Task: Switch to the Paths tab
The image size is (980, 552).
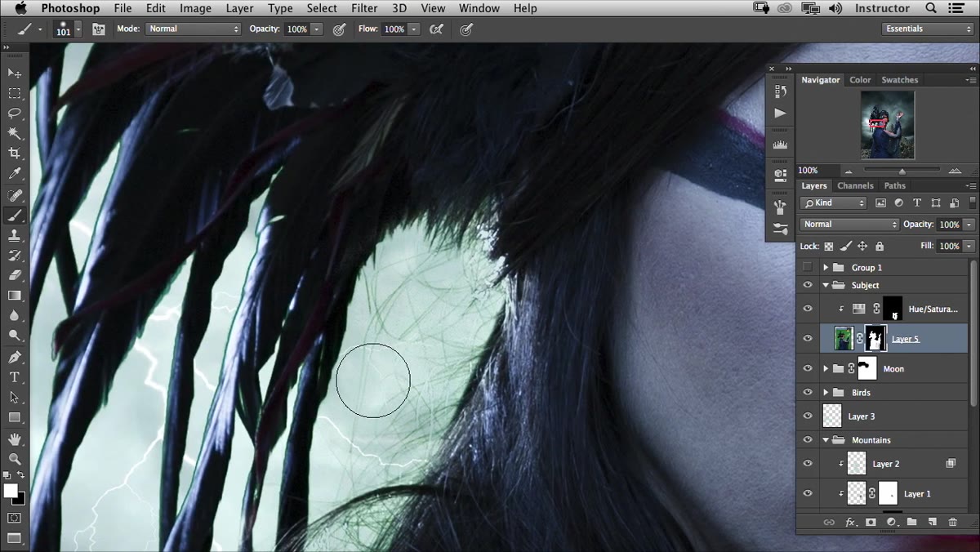Action: pos(894,185)
